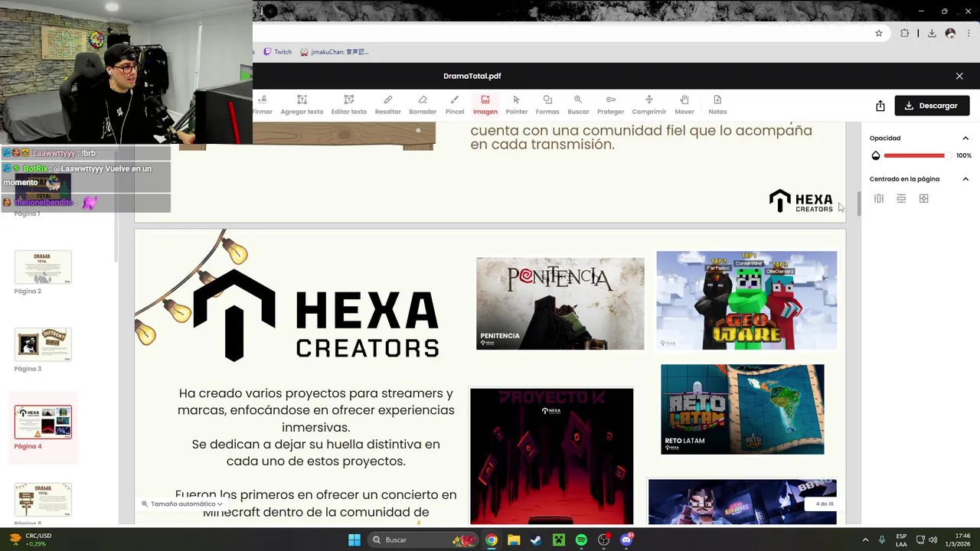Open the Página 5 thumbnail
Image resolution: width=980 pixels, height=551 pixels.
pyautogui.click(x=43, y=499)
